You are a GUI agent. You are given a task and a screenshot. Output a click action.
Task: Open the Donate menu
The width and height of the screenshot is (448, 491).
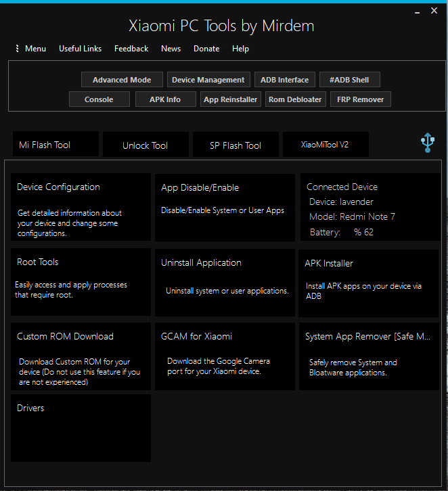click(x=206, y=49)
